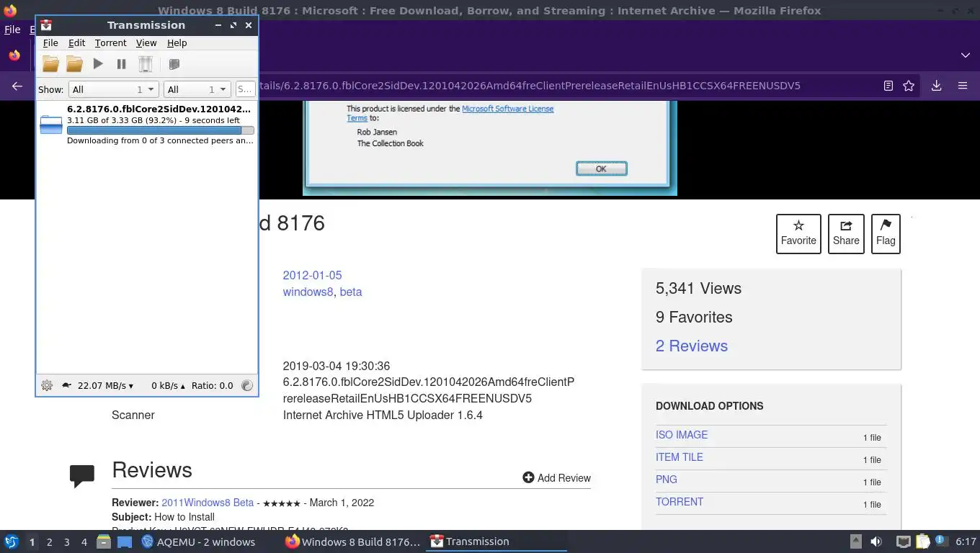Open Transmission Help menu
The width and height of the screenshot is (980, 553).
pos(177,43)
